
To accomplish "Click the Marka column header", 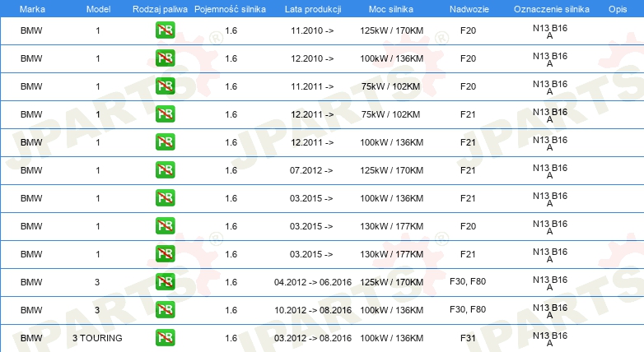I will [x=32, y=9].
